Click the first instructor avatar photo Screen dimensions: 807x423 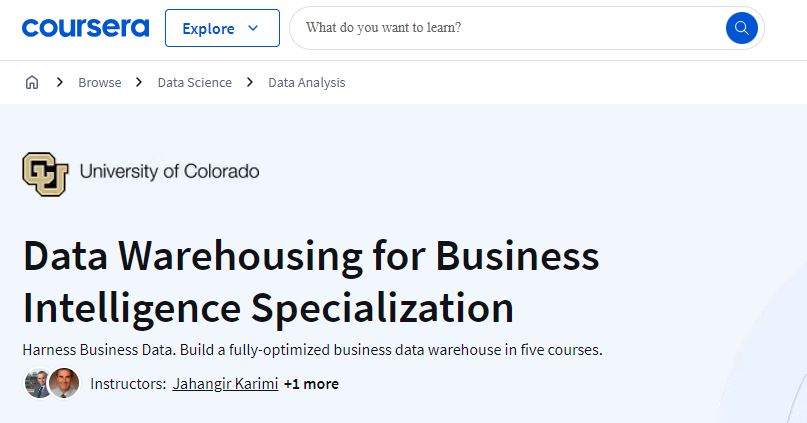pyautogui.click(x=38, y=383)
